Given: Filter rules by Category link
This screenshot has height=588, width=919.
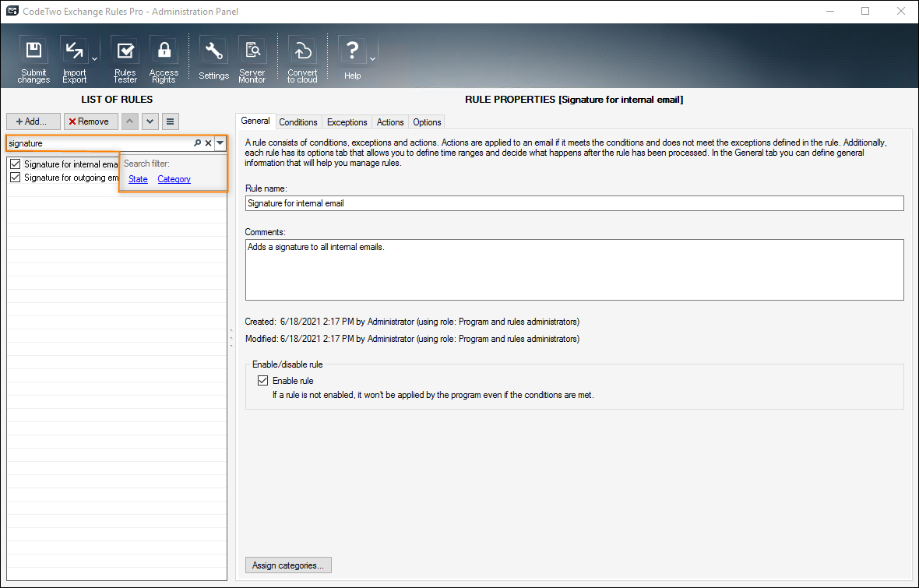Looking at the screenshot, I should [x=174, y=179].
